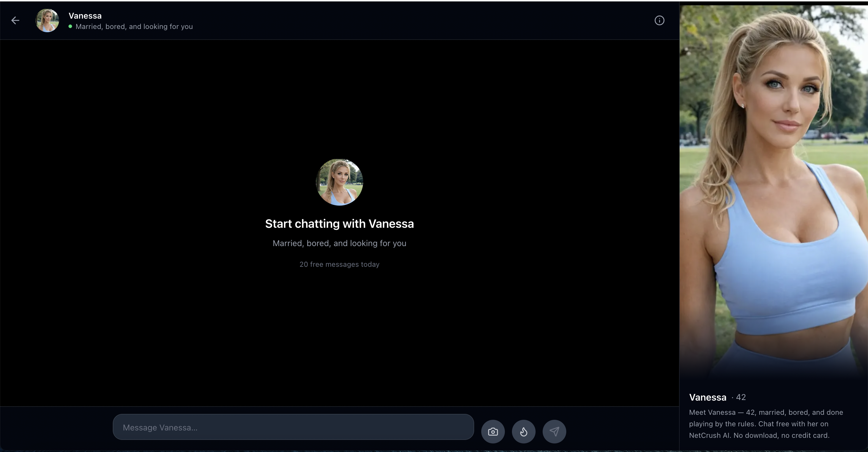868x452 pixels.
Task: Click the green online status dot beside the tagline
Action: [70, 27]
